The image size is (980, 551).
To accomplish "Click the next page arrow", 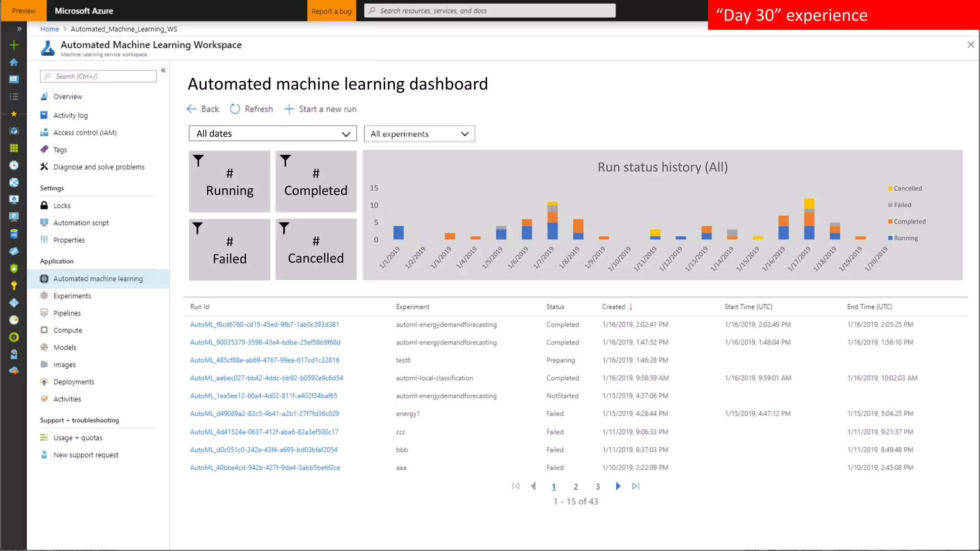I will click(618, 486).
